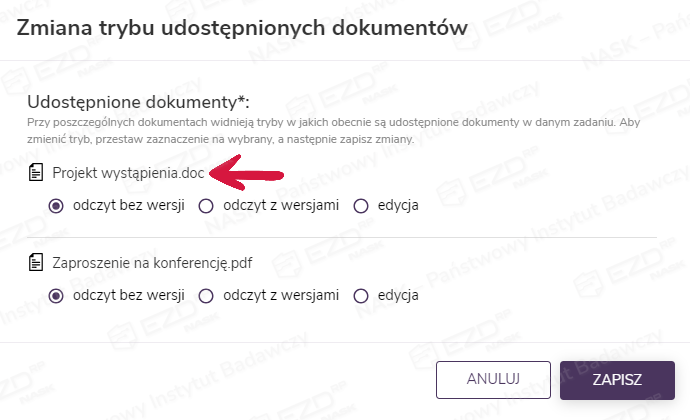The height and width of the screenshot is (420, 690).
Task: Choose 'odczyt z wersjami' for Projekt wystąpienia.doc
Action: [x=207, y=206]
